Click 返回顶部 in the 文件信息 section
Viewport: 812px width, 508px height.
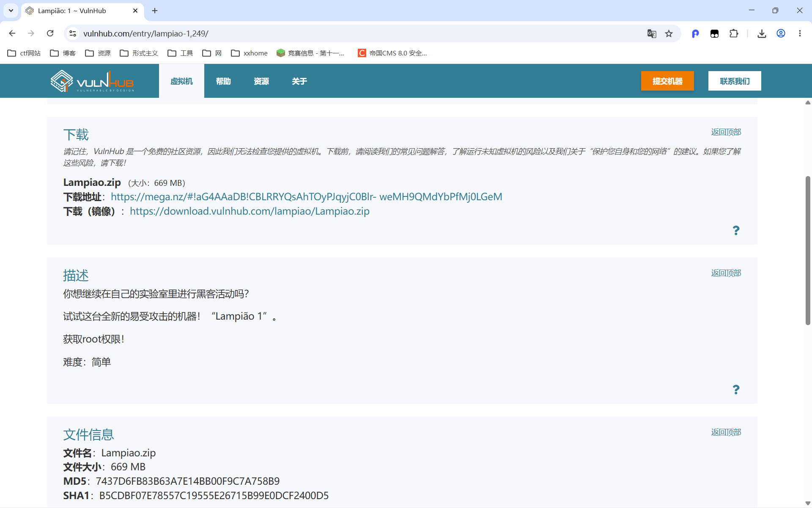pyautogui.click(x=726, y=432)
